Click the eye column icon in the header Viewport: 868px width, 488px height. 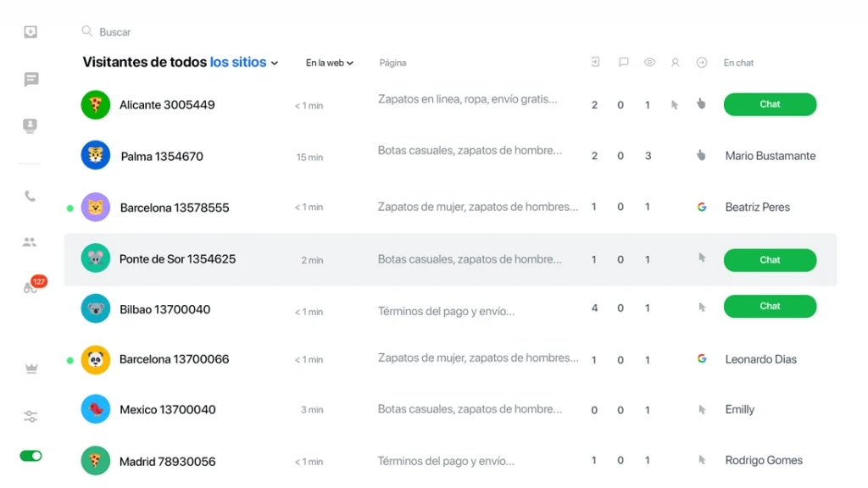pos(649,62)
